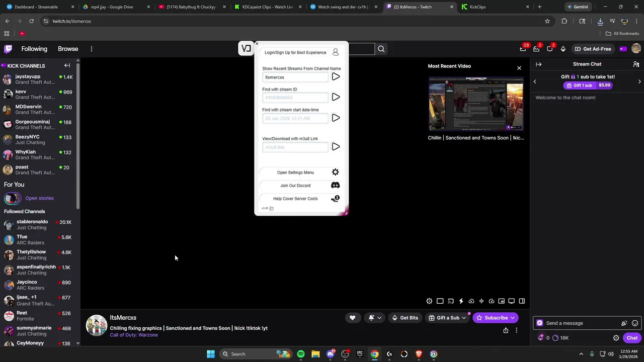The image size is (644, 362).
Task: Open Discord from the taskbar
Action: (331, 354)
